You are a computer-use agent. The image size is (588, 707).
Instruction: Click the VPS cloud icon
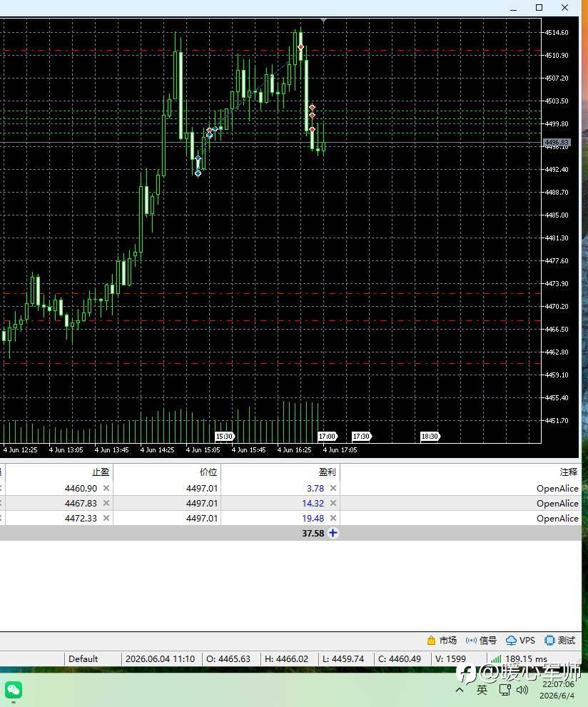click(511, 641)
